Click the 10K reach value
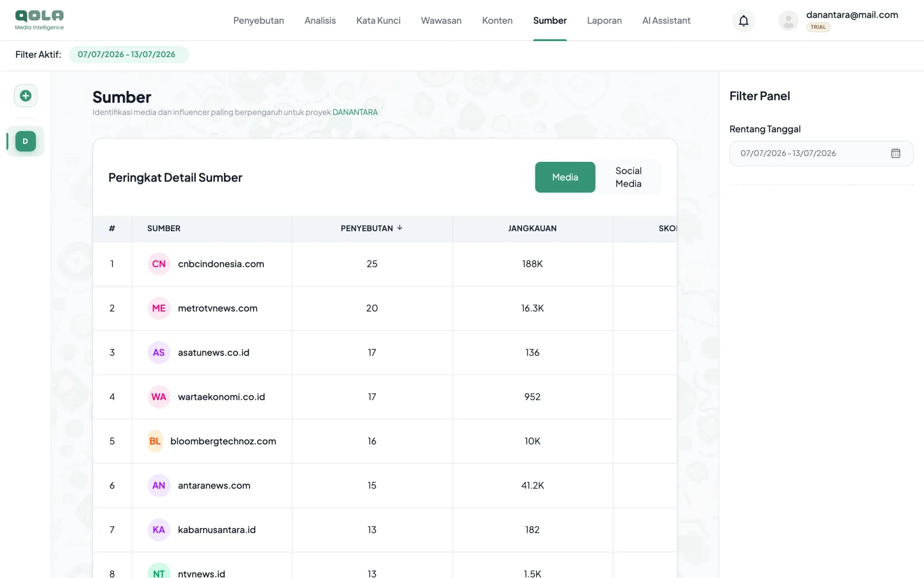The image size is (924, 578). point(532,442)
